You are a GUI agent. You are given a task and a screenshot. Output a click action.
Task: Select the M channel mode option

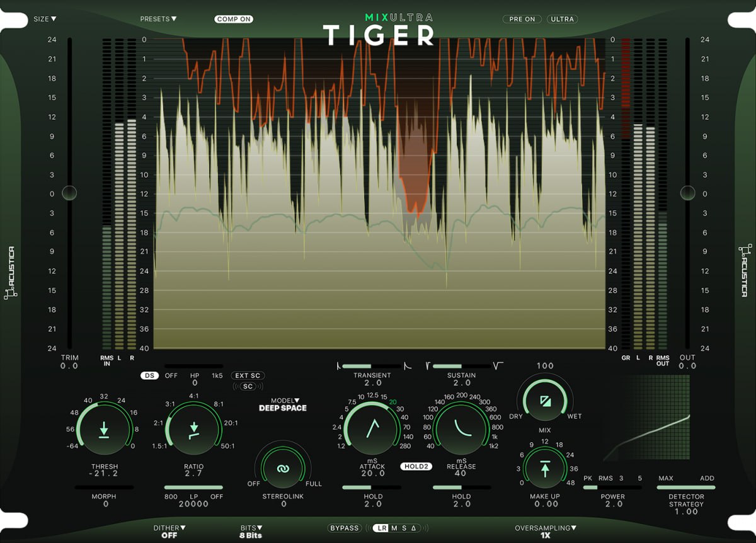394,528
